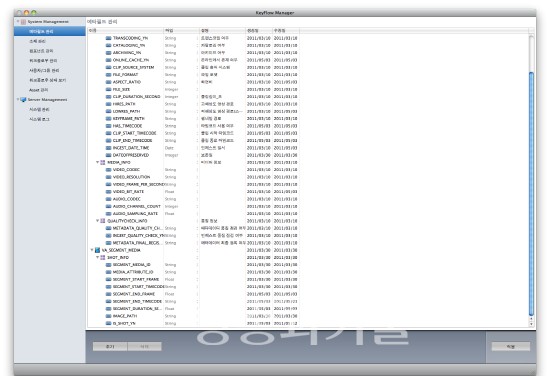This screenshot has height=376, width=550.
Task: Click the field icon beside FILE_SIZE
Action: pos(109,89)
